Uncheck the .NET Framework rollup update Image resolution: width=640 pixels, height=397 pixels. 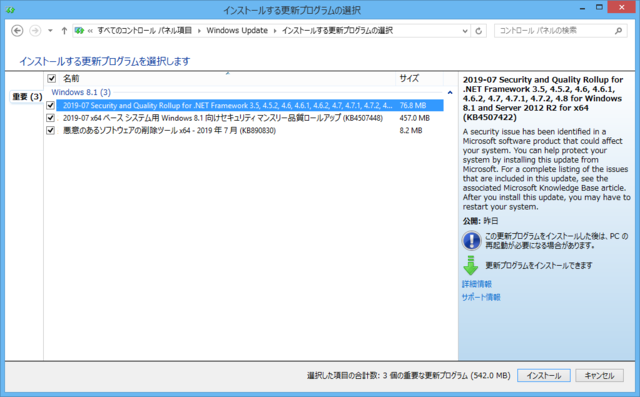[50, 105]
